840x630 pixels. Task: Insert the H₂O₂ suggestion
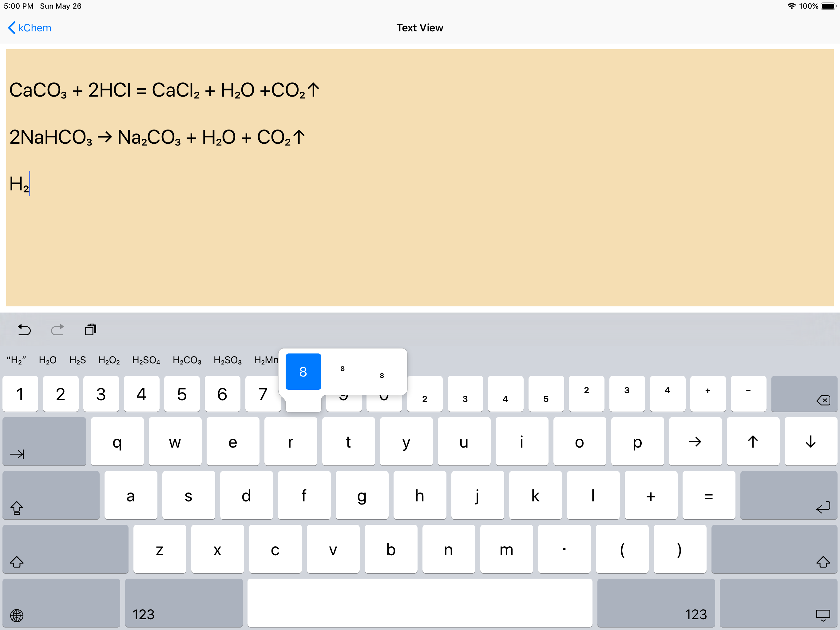click(109, 360)
